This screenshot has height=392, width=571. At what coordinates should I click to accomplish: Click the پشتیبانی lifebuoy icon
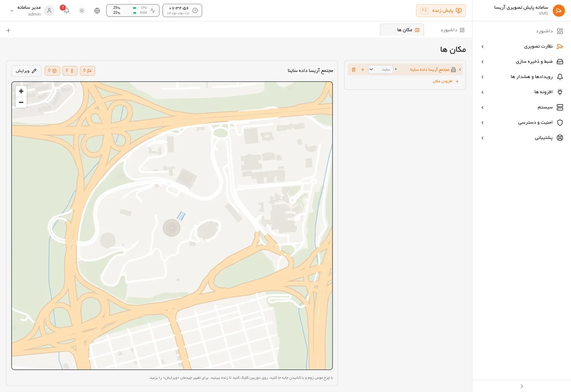coord(560,138)
